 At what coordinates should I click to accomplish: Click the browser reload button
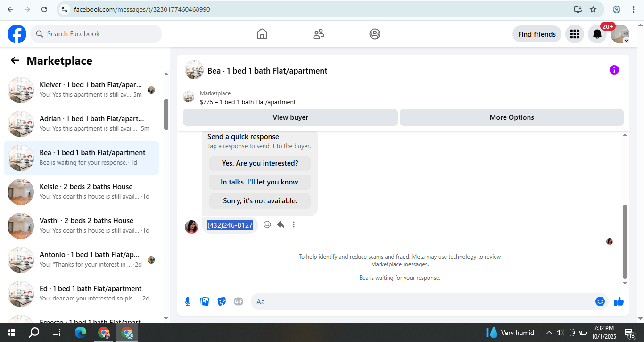pos(44,9)
